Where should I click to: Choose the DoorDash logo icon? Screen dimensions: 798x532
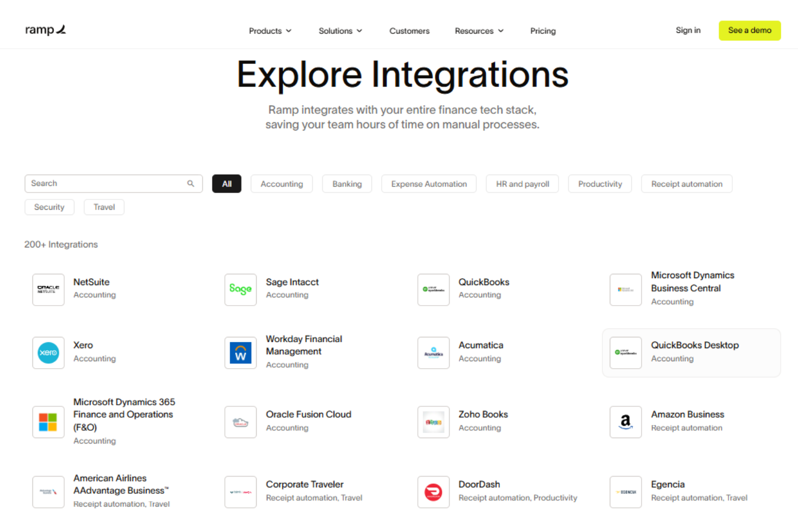(434, 492)
